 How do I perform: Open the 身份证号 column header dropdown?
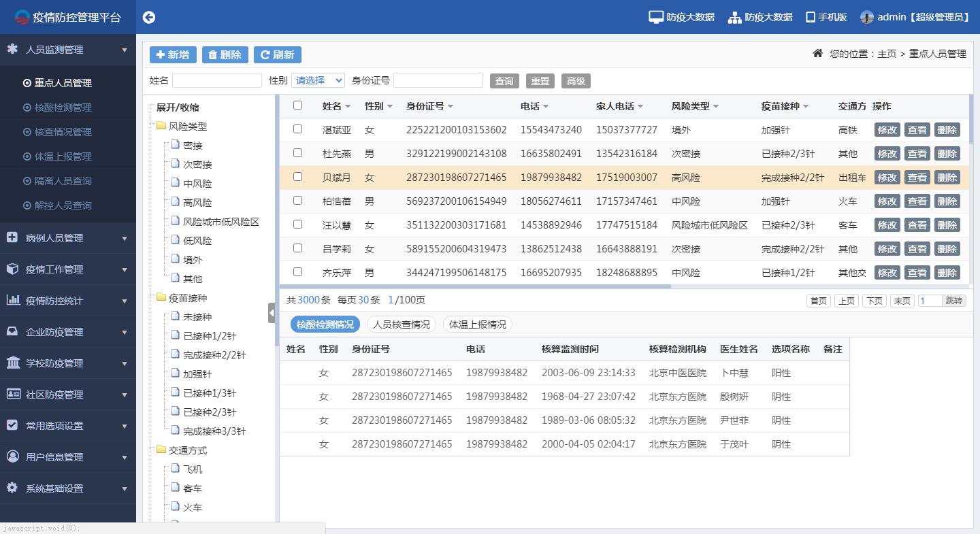click(x=451, y=106)
